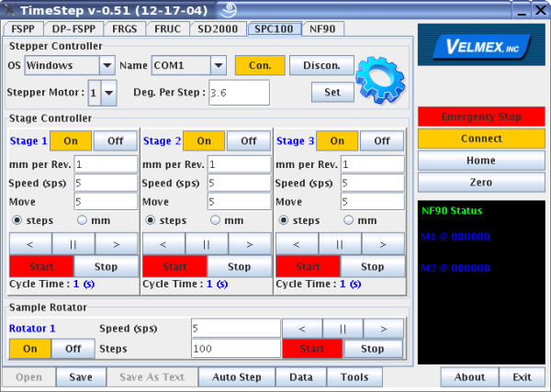Image resolution: width=551 pixels, height=392 pixels.
Task: Click the Discon. button
Action: pyautogui.click(x=321, y=65)
